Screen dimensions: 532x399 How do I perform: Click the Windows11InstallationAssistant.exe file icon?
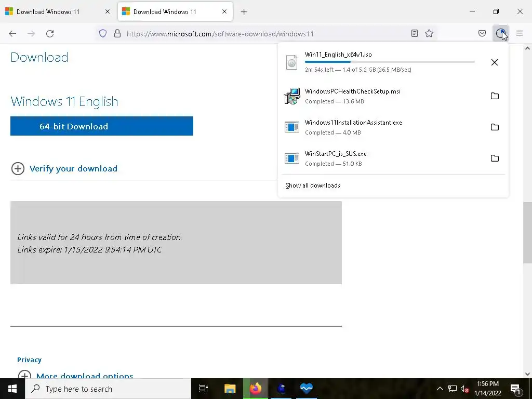tap(292, 127)
